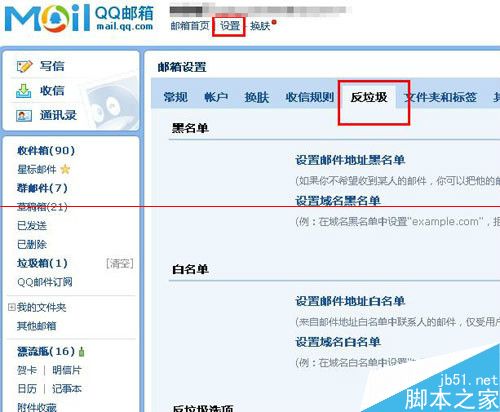Open 邮箱首页 link
Image resolution: width=500 pixels, height=412 pixels.
tap(189, 26)
